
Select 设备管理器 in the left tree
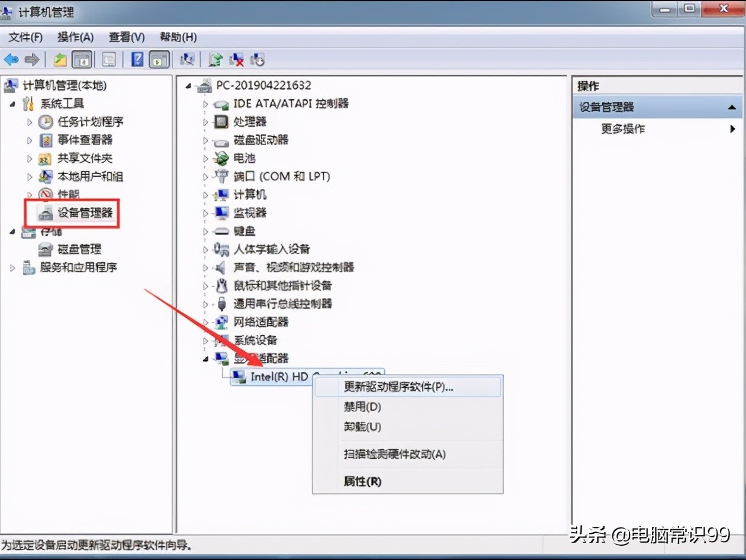click(x=85, y=213)
